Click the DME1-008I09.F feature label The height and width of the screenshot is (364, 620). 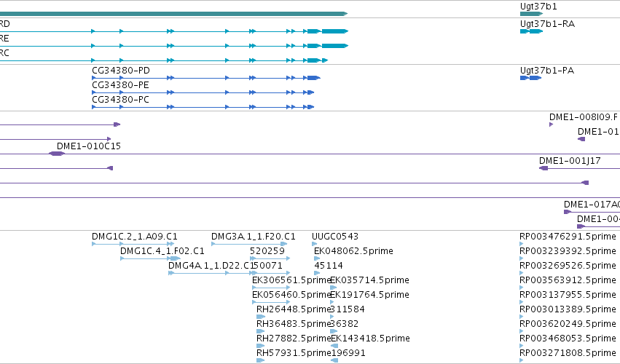[584, 117]
